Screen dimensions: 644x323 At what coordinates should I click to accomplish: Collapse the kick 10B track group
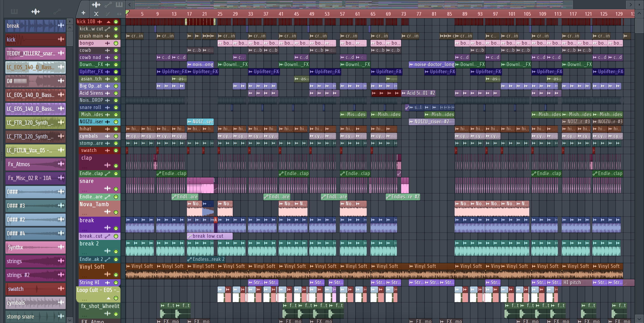point(108,22)
